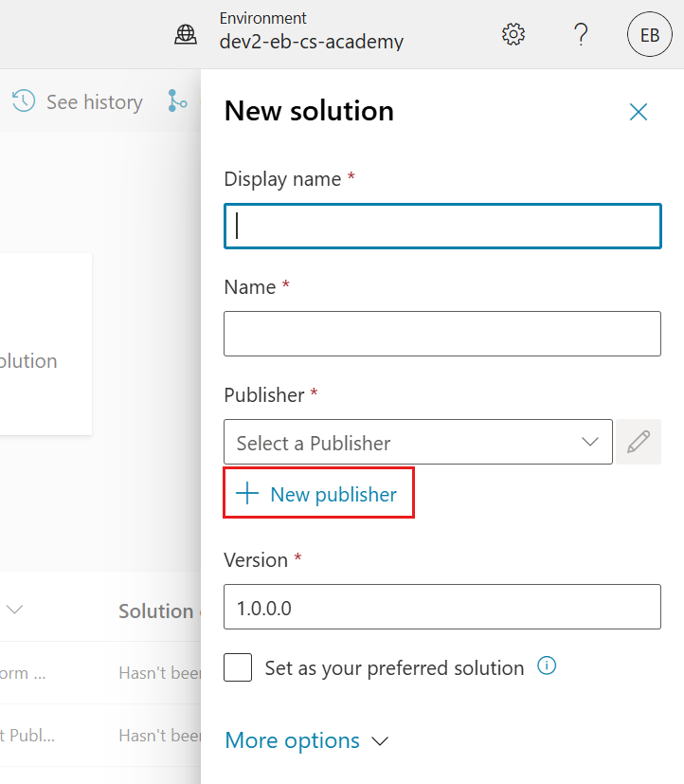
Task: Click the See history clock icon
Action: 24,101
